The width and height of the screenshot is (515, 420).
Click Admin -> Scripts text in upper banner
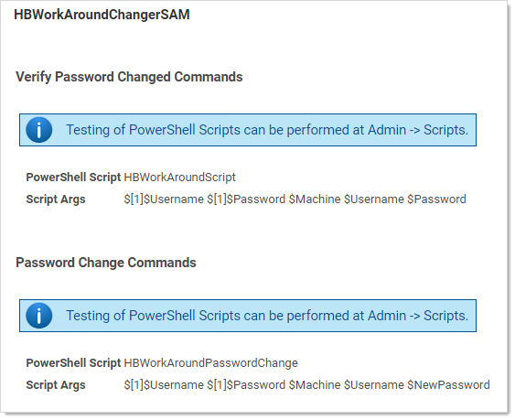click(418, 130)
